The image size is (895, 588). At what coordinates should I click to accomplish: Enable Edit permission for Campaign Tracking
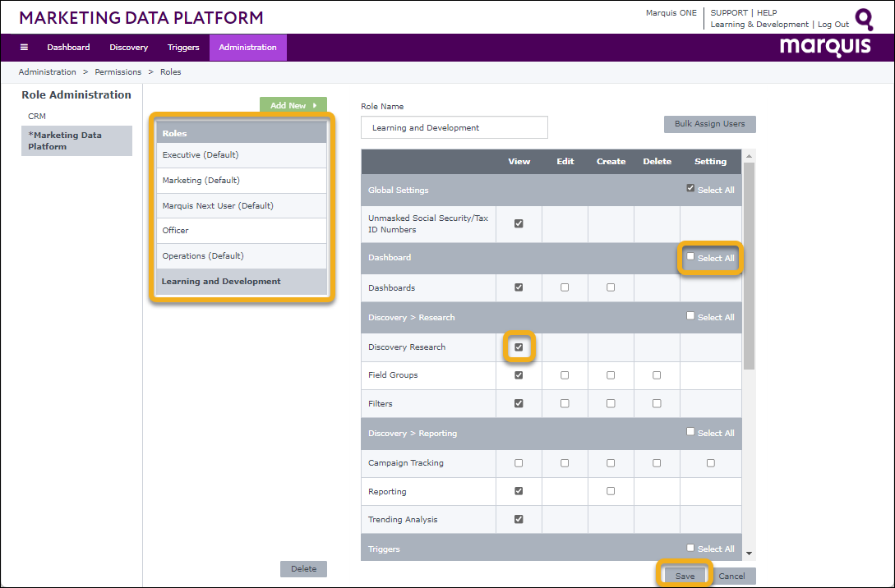[x=565, y=463]
